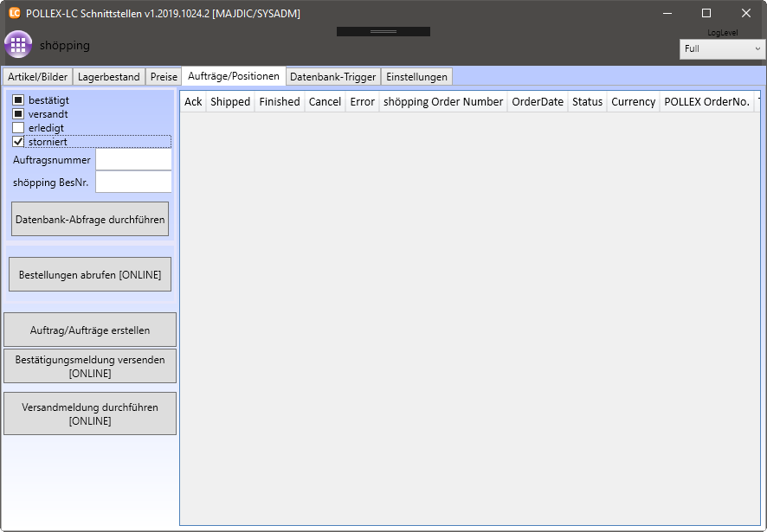Go to the Datenbank-Trigger tab

pos(332,77)
